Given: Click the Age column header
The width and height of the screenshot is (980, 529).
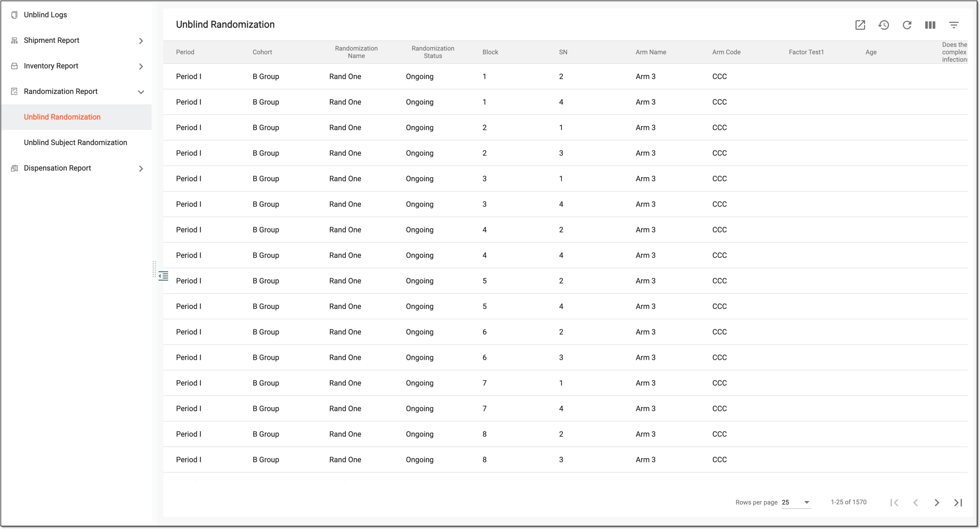Looking at the screenshot, I should [871, 52].
